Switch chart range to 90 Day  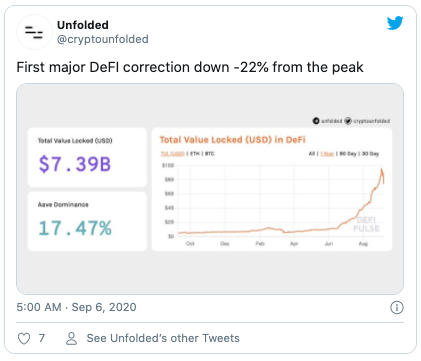click(348, 154)
